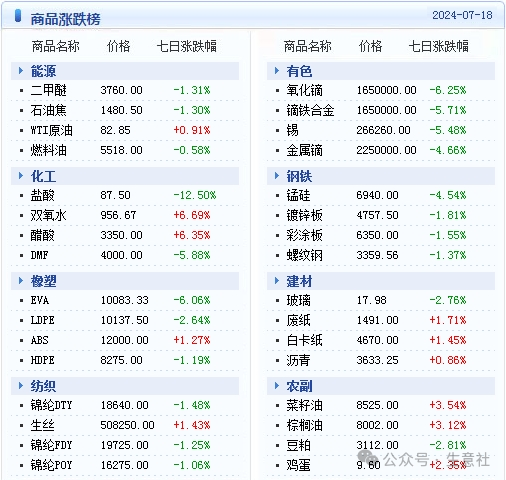This screenshot has width=506, height=480.
Task: Select the ABS commodity name
Action: tap(40, 340)
